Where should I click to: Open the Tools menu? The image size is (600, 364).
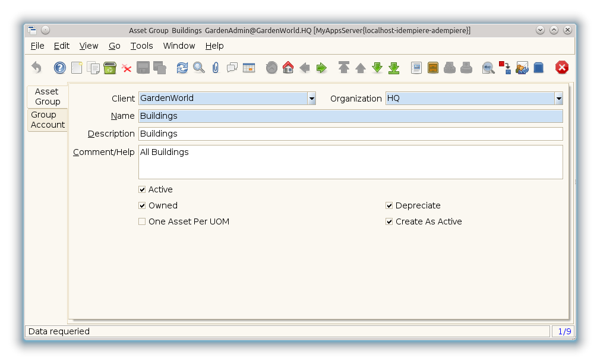click(141, 46)
